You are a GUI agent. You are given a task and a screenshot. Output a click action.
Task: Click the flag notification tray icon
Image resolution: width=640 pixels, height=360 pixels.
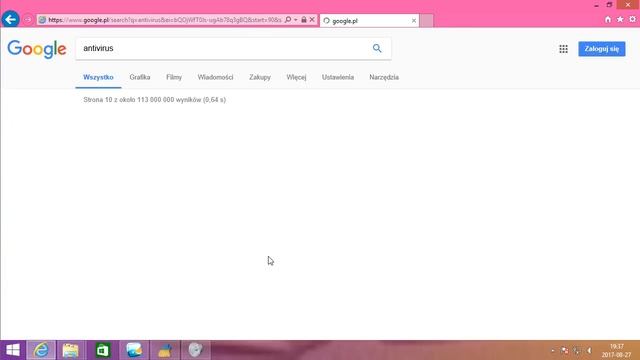coord(565,351)
